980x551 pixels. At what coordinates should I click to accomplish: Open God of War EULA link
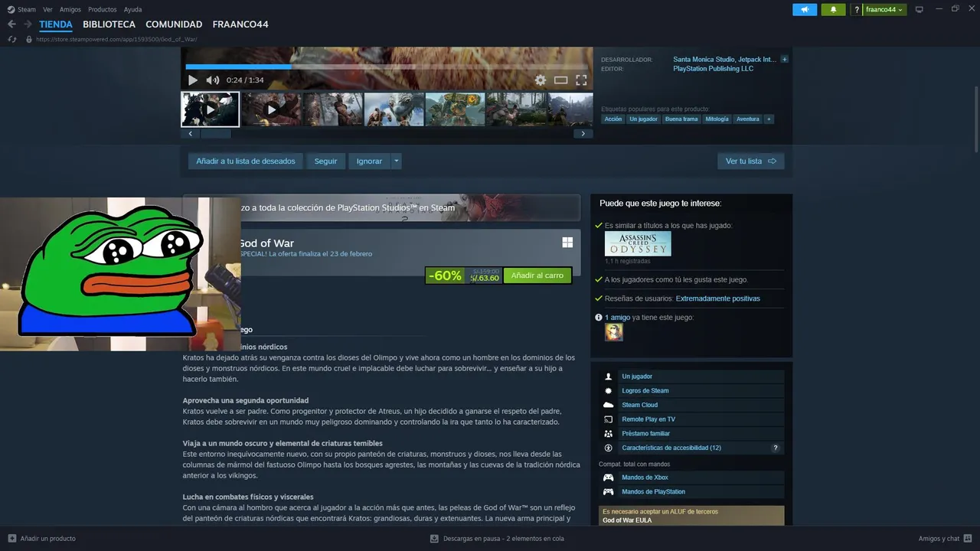627,520
